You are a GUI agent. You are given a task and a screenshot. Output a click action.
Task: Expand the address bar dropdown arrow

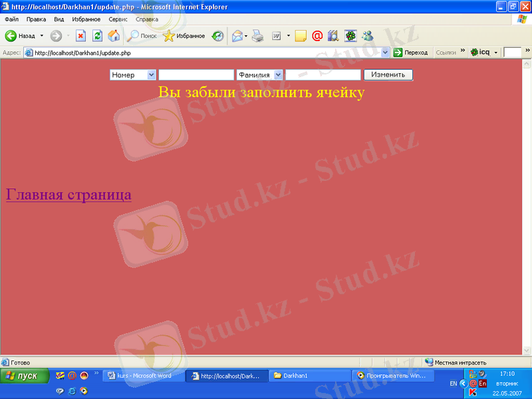(x=385, y=53)
